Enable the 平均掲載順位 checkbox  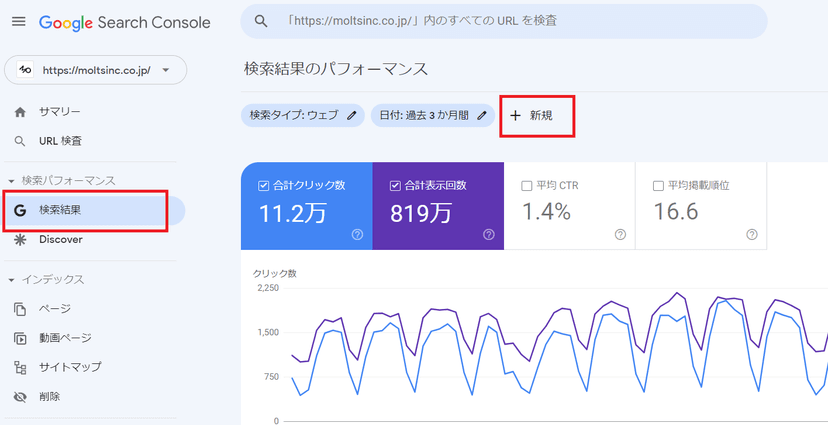658,186
